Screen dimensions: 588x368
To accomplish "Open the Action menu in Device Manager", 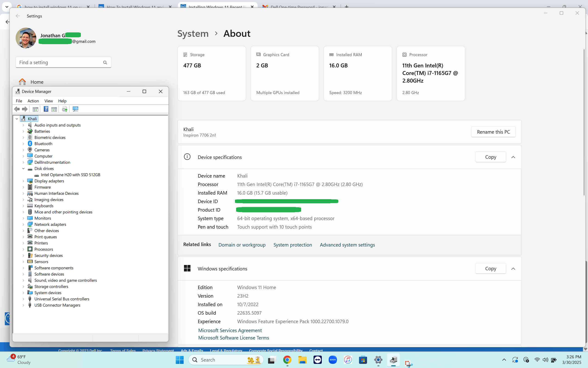I will point(33,101).
